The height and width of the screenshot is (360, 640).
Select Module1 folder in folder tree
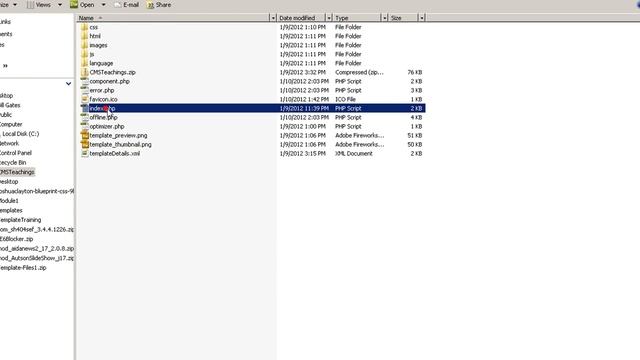[9, 201]
